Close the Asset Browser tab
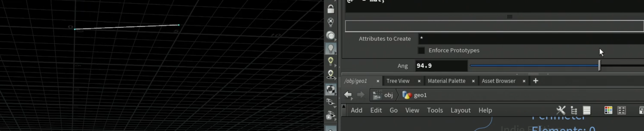 coord(524,81)
